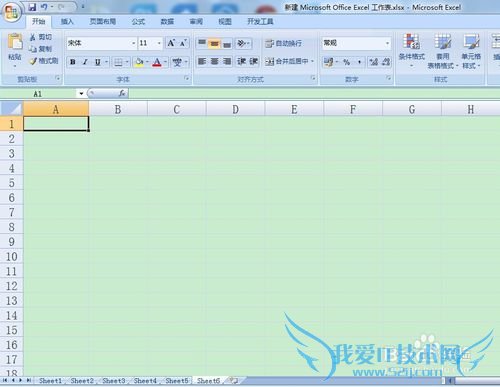Apply accounting number format icon
The width and height of the screenshot is (500, 387).
(x=328, y=62)
